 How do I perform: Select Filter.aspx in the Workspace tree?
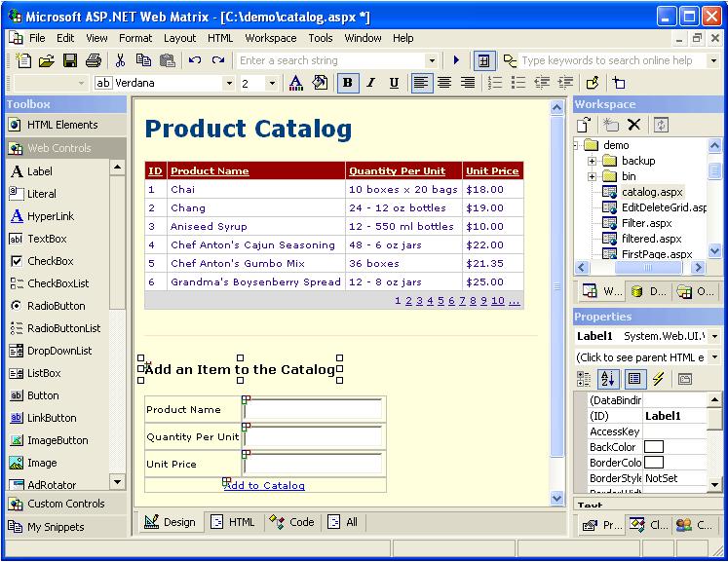[646, 223]
